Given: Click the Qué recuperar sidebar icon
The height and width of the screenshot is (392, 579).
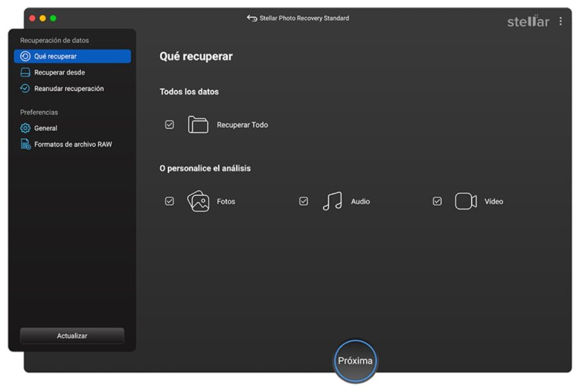Looking at the screenshot, I should coord(25,56).
